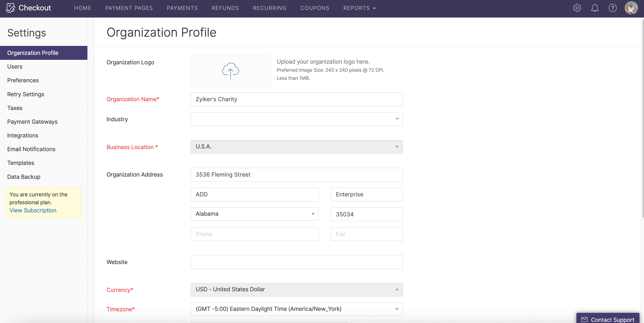Go to the HOME tab
Viewport: 644px width, 323px height.
82,8
